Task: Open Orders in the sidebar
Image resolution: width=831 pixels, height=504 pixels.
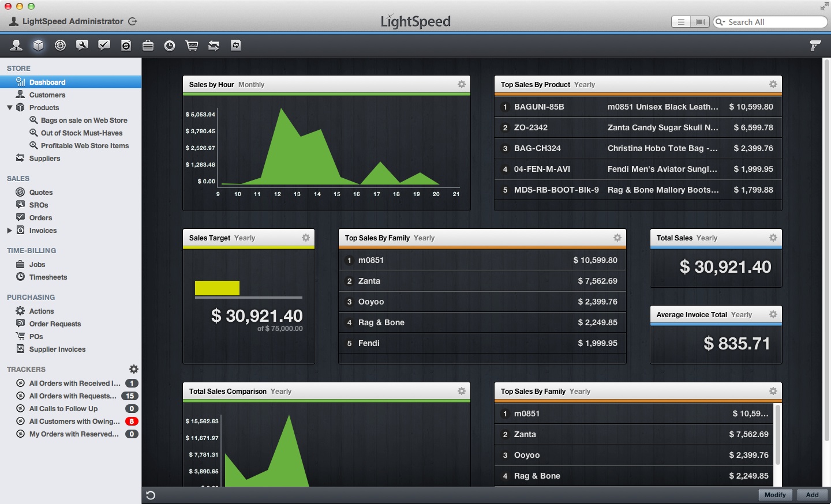Action: [70, 217]
